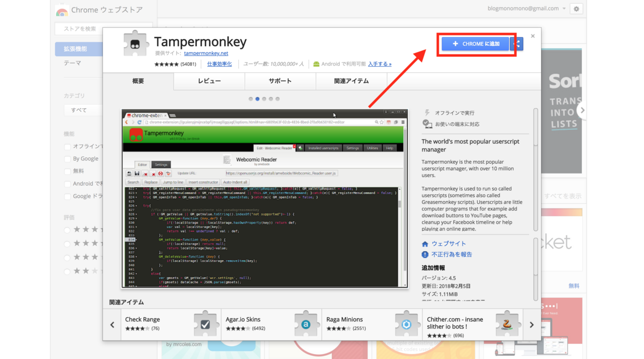Select the third screenshot carousel dot
644x359 pixels.
(264, 99)
